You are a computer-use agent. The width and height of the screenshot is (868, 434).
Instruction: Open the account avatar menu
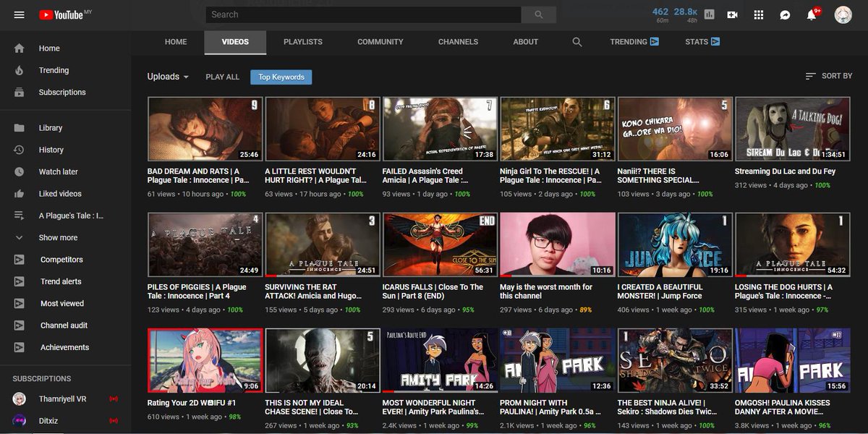point(843,14)
